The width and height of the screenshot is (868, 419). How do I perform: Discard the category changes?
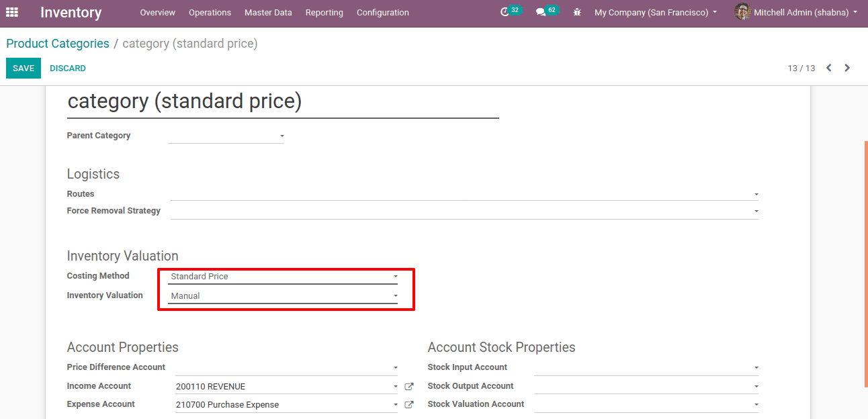[68, 68]
